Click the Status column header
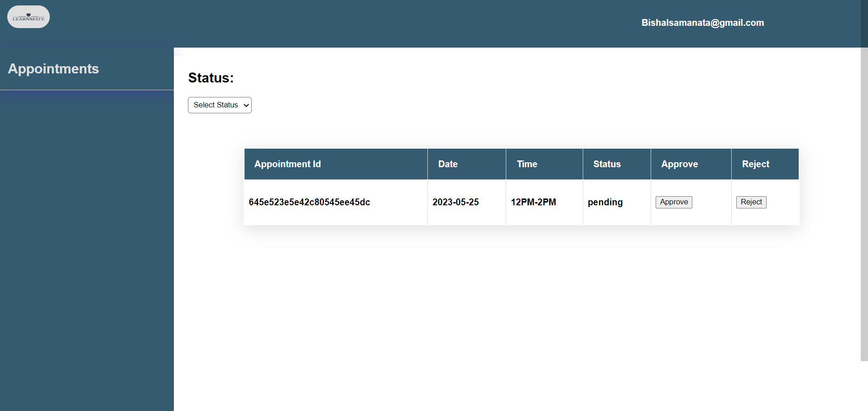This screenshot has width=868, height=411. click(x=607, y=164)
